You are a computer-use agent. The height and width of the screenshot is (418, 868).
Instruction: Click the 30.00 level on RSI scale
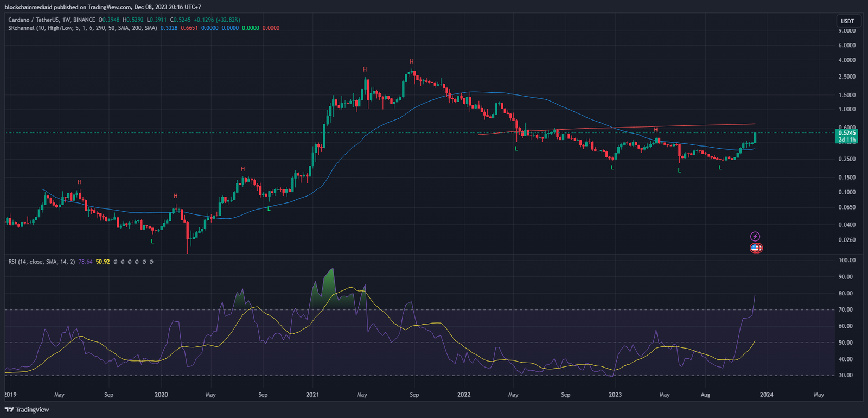point(845,375)
